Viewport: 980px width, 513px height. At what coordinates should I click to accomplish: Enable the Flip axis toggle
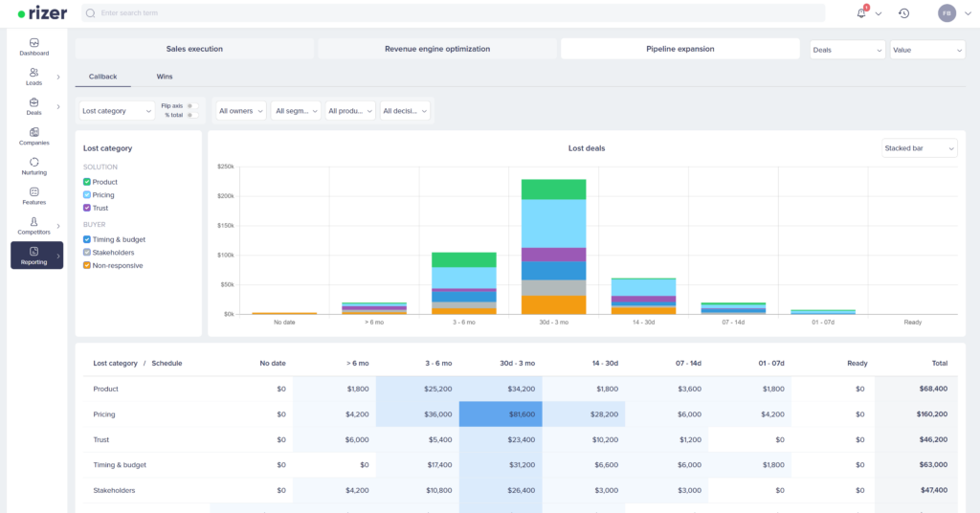191,106
